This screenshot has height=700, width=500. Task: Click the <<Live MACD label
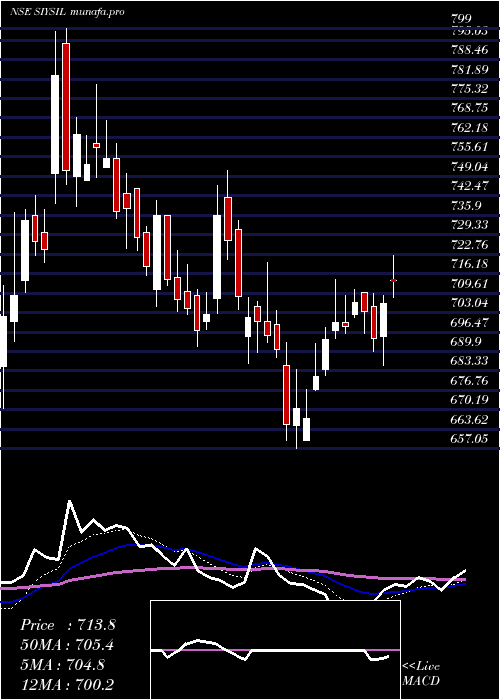click(x=421, y=673)
